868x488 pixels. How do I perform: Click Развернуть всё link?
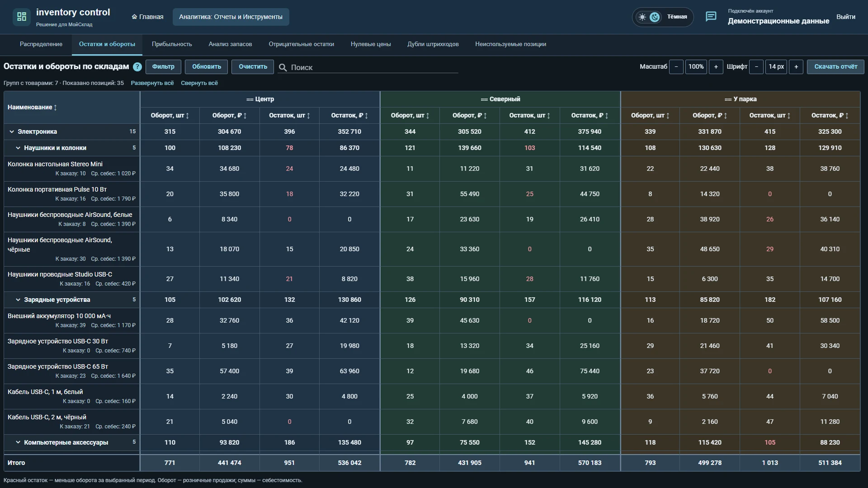tap(152, 83)
